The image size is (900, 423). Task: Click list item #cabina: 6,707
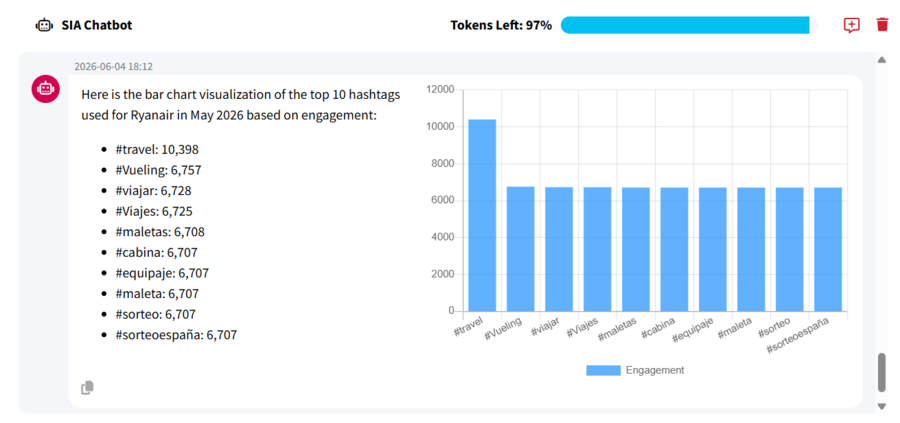(x=157, y=253)
